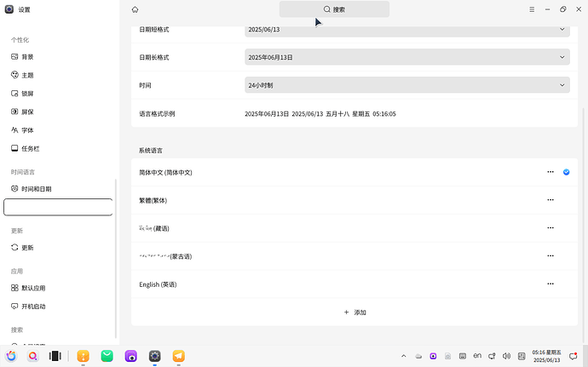588x367 pixels.
Task: Open more options for 繁體(繁体)
Action: (x=551, y=200)
